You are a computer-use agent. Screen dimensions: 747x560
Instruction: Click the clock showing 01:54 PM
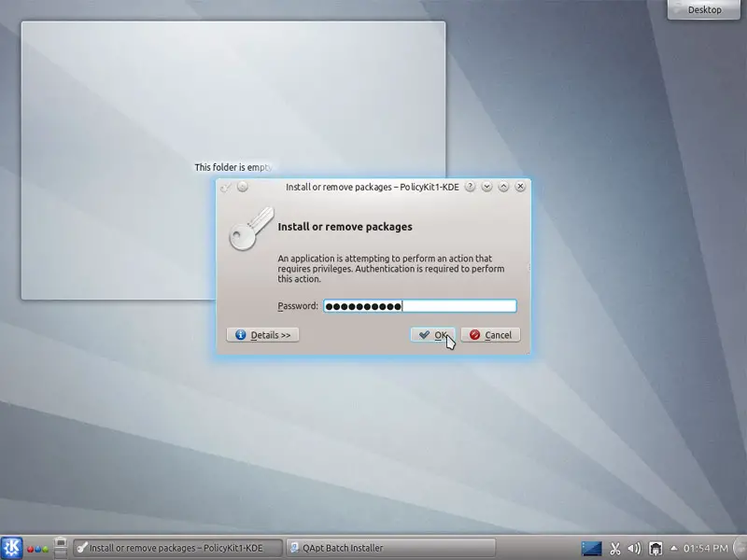coord(706,549)
